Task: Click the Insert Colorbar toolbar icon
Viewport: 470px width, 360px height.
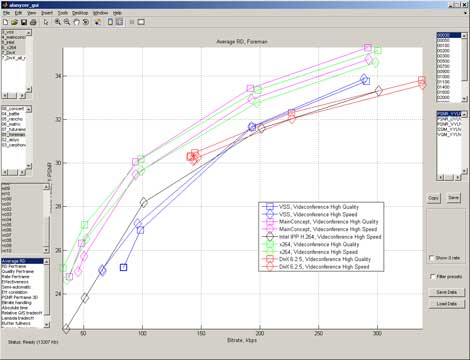Action: (x=110, y=22)
